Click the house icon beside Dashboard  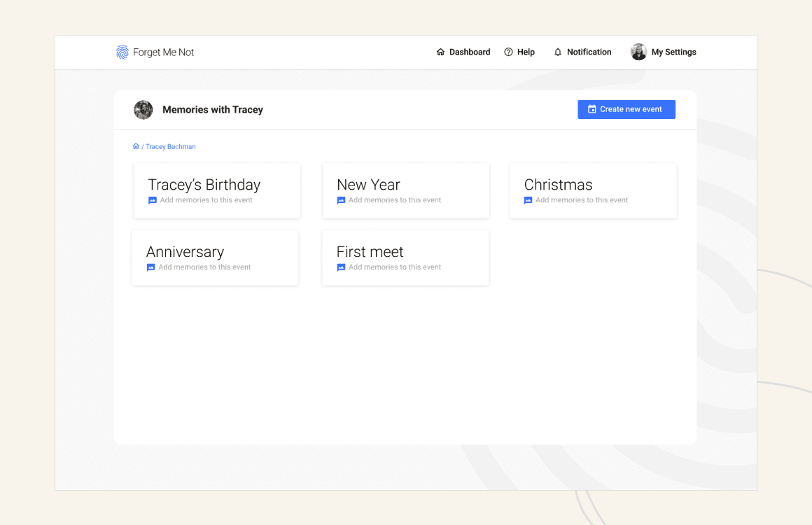click(x=440, y=52)
